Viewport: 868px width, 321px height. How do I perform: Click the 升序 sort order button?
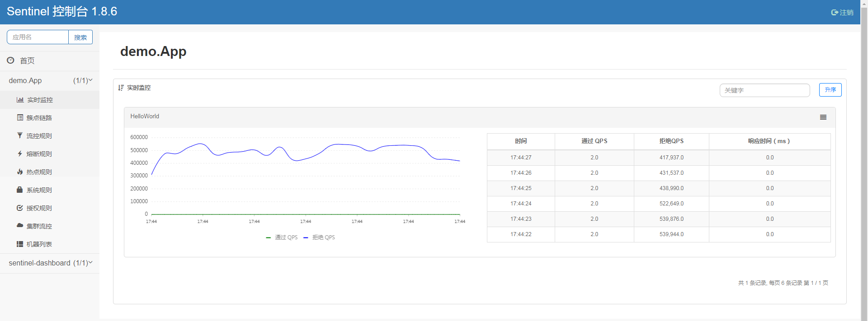[830, 90]
